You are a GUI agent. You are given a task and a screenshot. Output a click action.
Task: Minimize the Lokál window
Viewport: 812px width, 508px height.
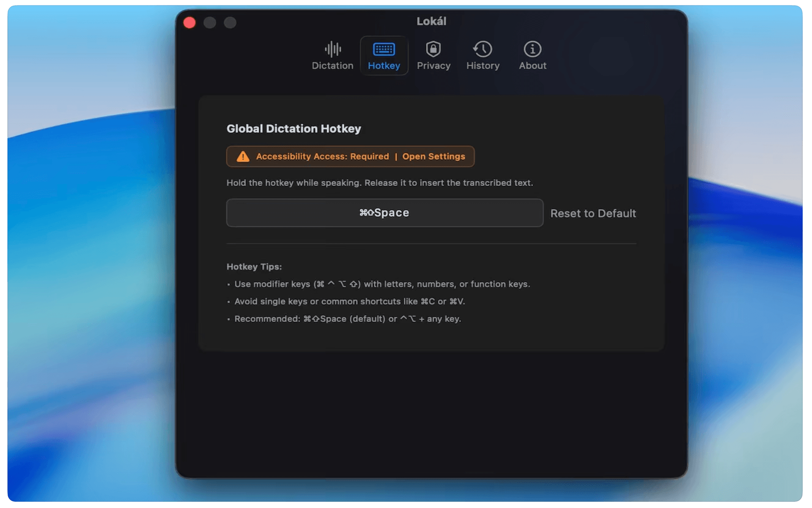click(x=210, y=22)
